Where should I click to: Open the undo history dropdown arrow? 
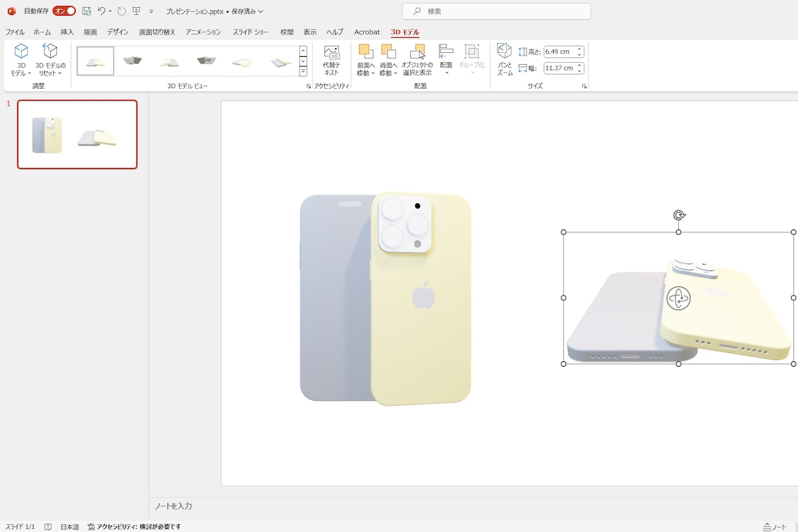[x=110, y=11]
